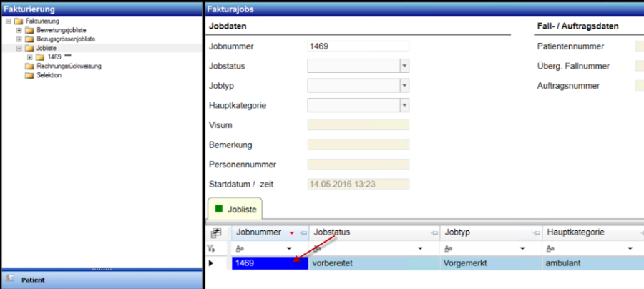The height and width of the screenshot is (289, 644).
Task: Switch to the Jobliste tab
Action: point(235,209)
